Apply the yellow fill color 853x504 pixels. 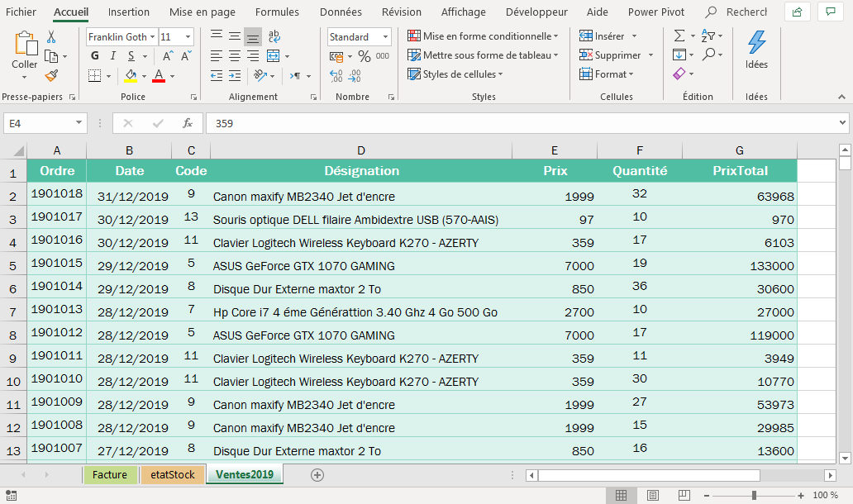point(131,75)
